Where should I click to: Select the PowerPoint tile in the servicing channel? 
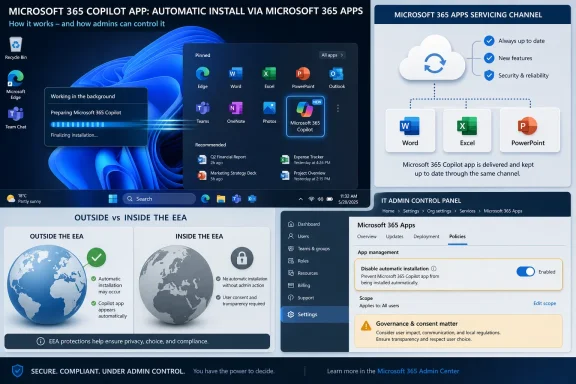(x=530, y=130)
